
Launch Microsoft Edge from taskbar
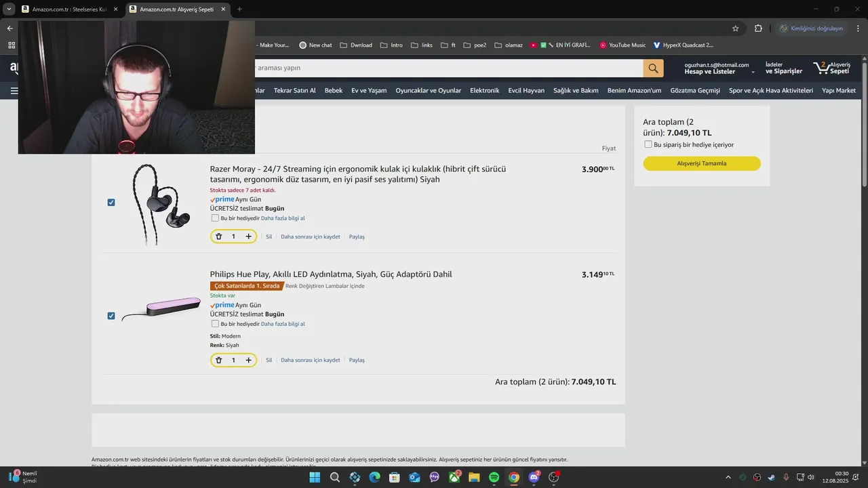tap(374, 477)
